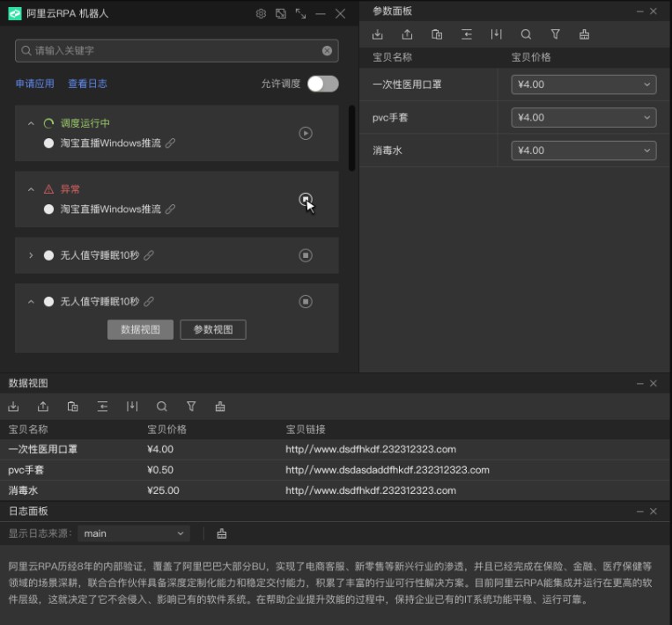Screen dimensions: 672x625
Task: Click the export upload icon in 数据视图 toolbar
Action: (43, 406)
